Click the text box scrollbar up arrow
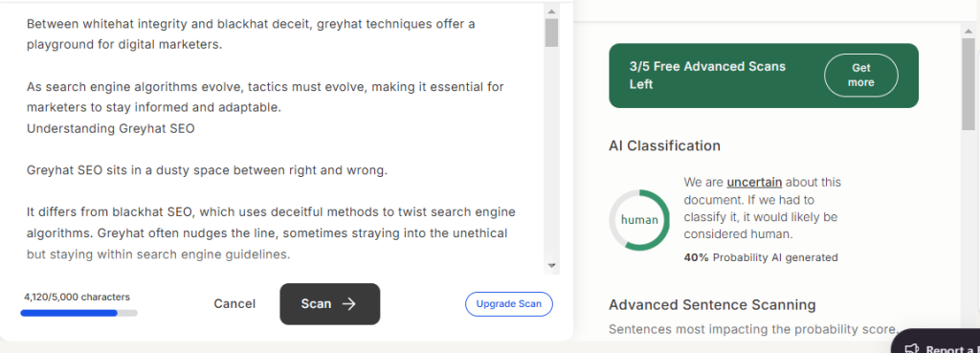 (551, 11)
